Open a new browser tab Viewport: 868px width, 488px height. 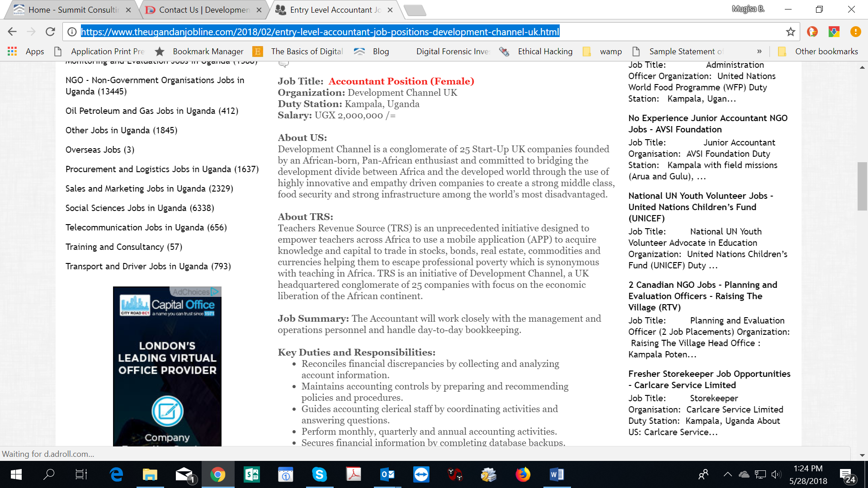(415, 10)
